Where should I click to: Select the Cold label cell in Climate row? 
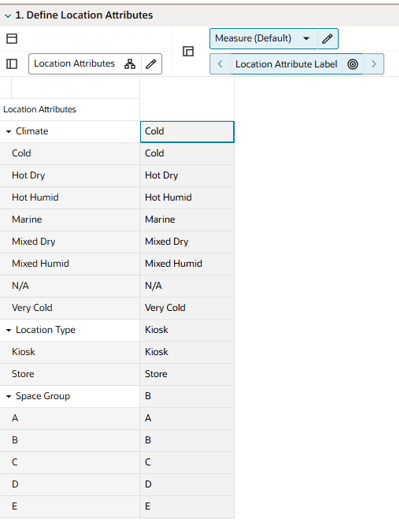(187, 132)
